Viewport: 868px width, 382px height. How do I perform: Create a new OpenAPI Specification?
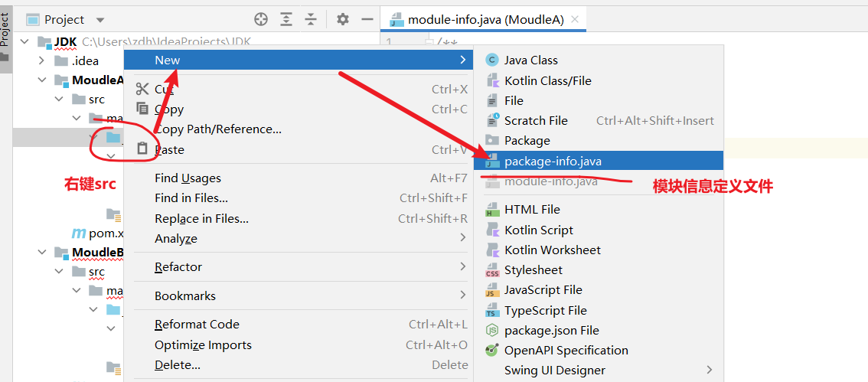pyautogui.click(x=599, y=350)
